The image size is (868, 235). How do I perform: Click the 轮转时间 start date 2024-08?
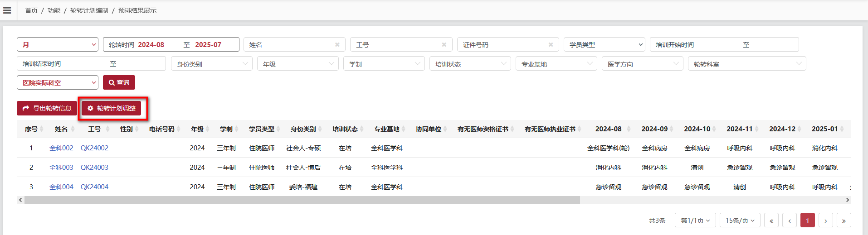click(x=151, y=44)
